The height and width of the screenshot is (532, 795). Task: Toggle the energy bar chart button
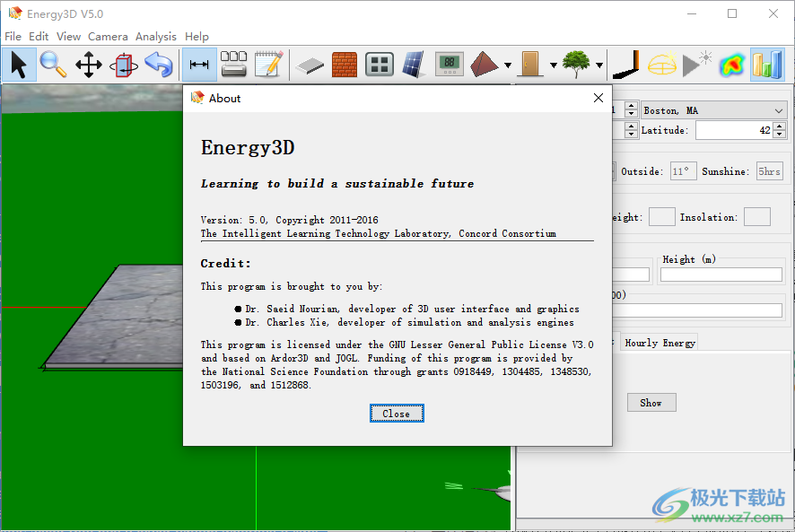click(767, 65)
